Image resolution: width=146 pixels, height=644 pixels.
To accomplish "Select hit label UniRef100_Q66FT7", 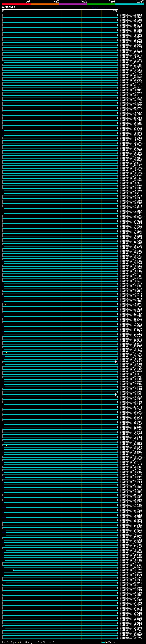I will pos(131,585).
